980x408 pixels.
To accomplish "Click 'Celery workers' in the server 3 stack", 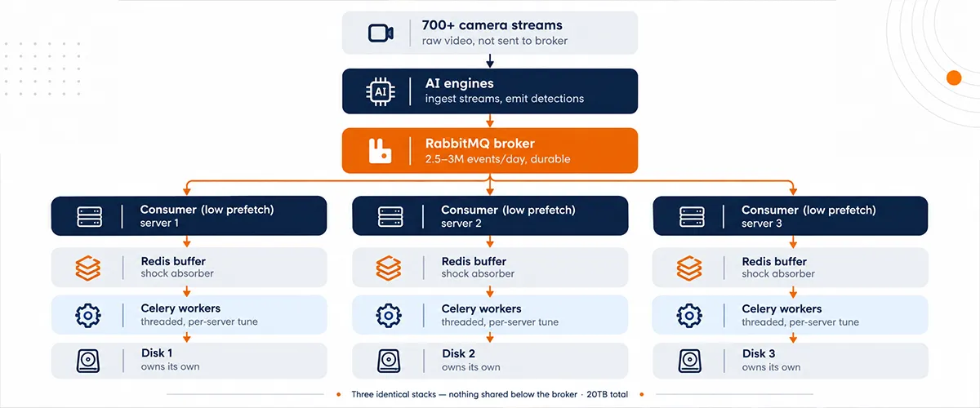I will coord(782,308).
